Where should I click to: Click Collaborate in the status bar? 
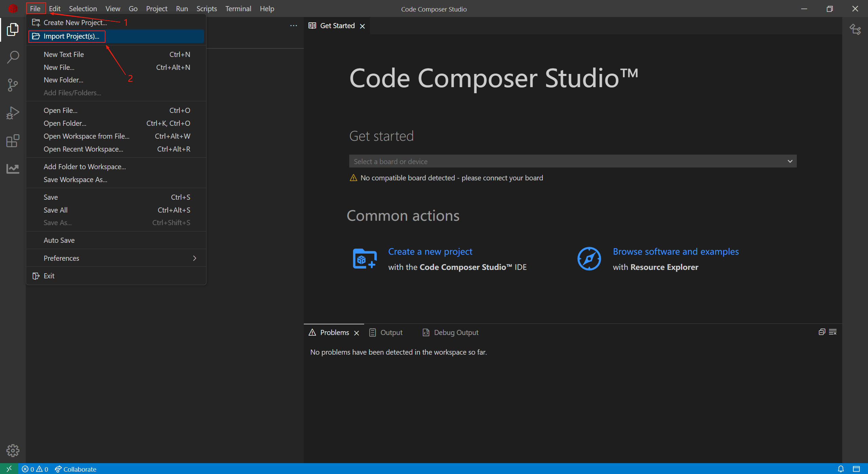tap(75, 469)
